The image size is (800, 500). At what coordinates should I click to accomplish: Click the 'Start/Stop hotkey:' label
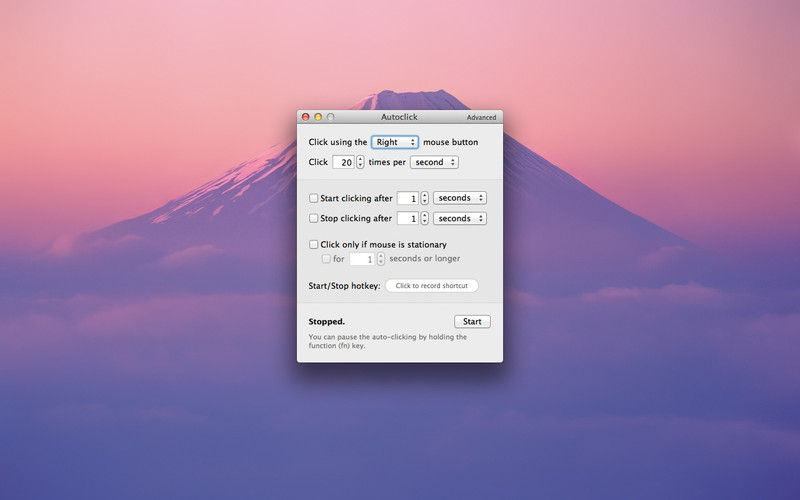[344, 286]
